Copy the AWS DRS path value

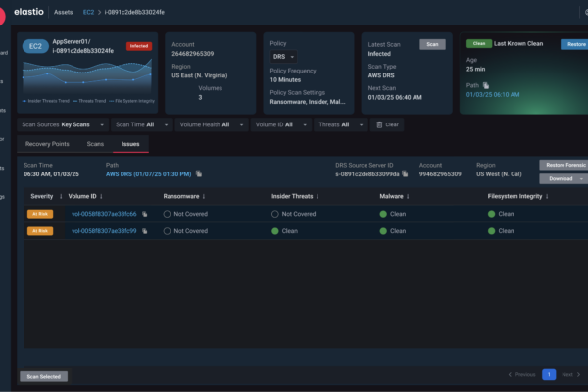tap(199, 173)
